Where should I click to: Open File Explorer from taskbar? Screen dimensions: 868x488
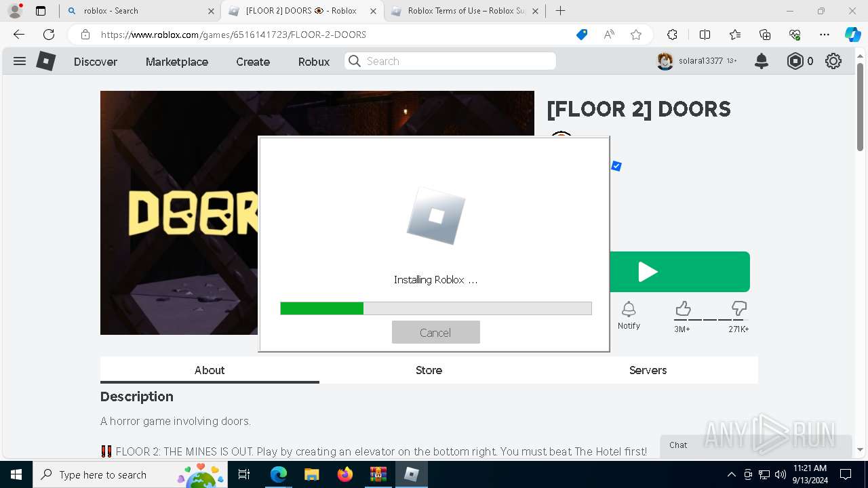pyautogui.click(x=311, y=474)
